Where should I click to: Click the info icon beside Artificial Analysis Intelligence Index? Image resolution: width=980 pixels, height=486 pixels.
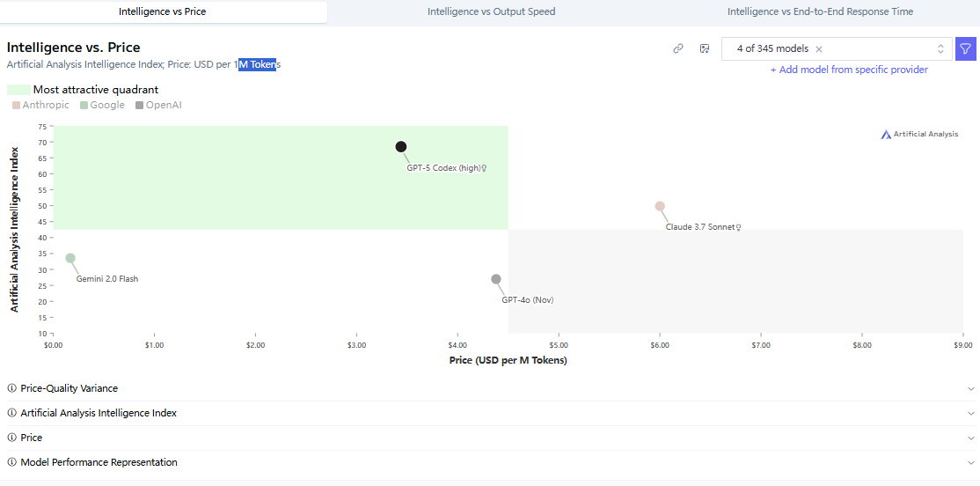click(11, 414)
